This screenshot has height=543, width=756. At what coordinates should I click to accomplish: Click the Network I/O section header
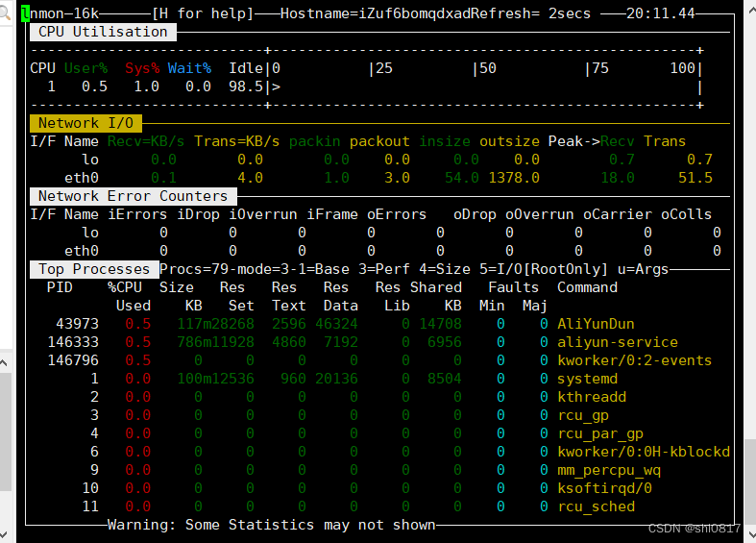[85, 123]
